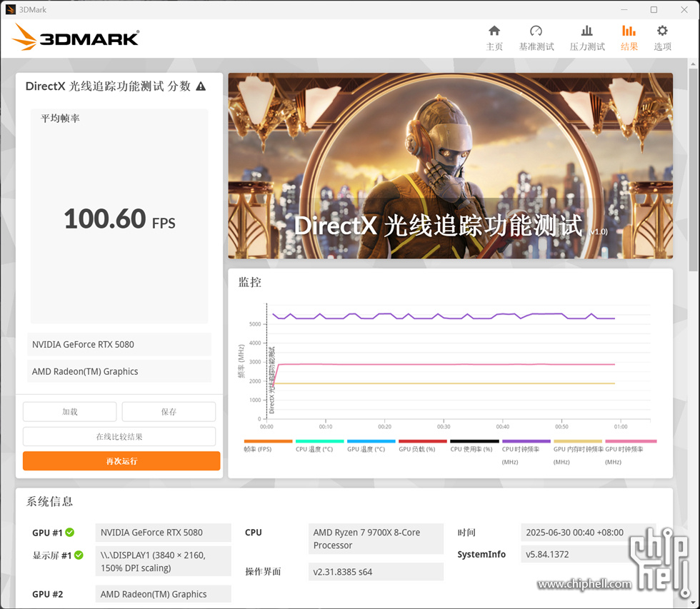The width and height of the screenshot is (700, 609).
Task: Open the 基准测试 benchmarks section
Action: pyautogui.click(x=536, y=37)
